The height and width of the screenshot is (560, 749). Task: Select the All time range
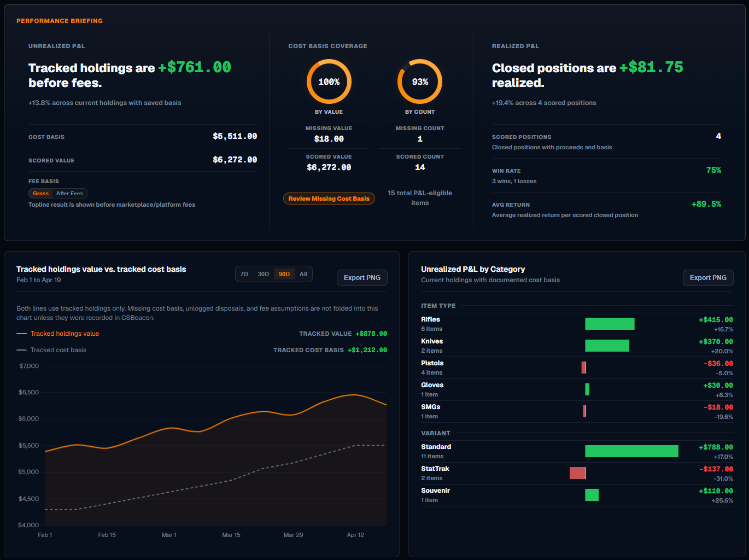coord(303,274)
